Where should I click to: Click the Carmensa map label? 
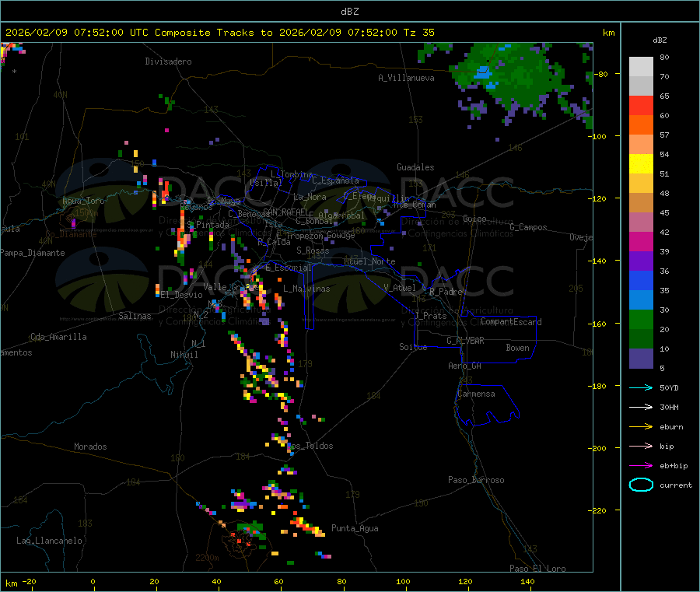pos(476,394)
